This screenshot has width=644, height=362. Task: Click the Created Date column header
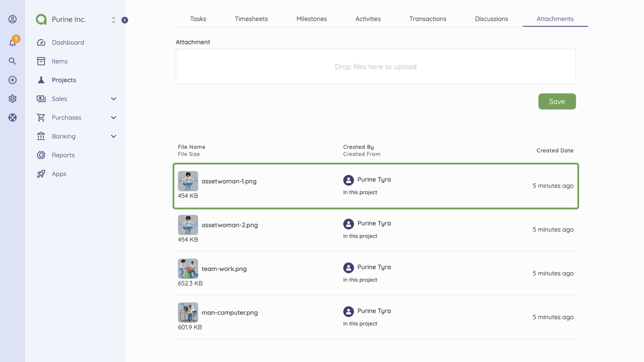(x=555, y=150)
